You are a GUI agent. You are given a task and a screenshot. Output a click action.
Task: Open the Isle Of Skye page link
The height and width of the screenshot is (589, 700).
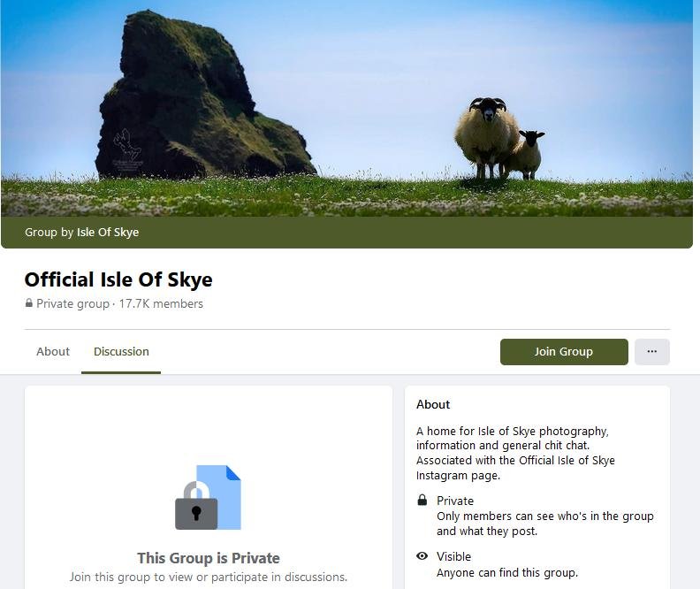point(107,233)
